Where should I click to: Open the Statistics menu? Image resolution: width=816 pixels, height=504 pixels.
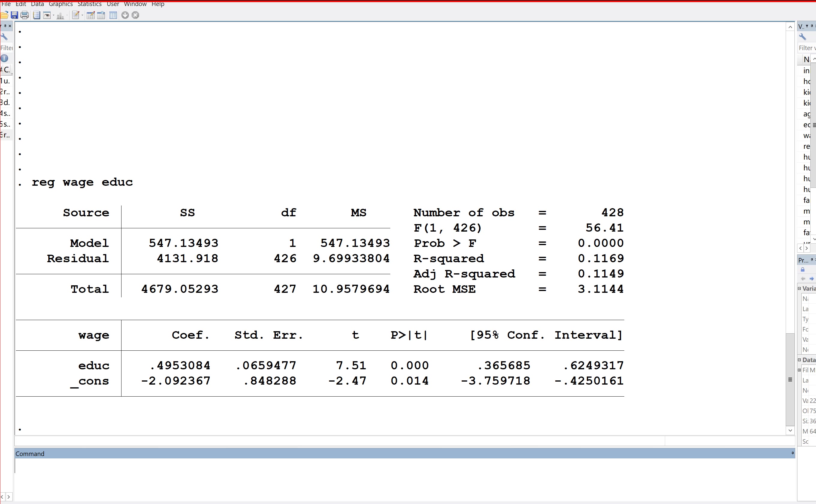pyautogui.click(x=90, y=4)
